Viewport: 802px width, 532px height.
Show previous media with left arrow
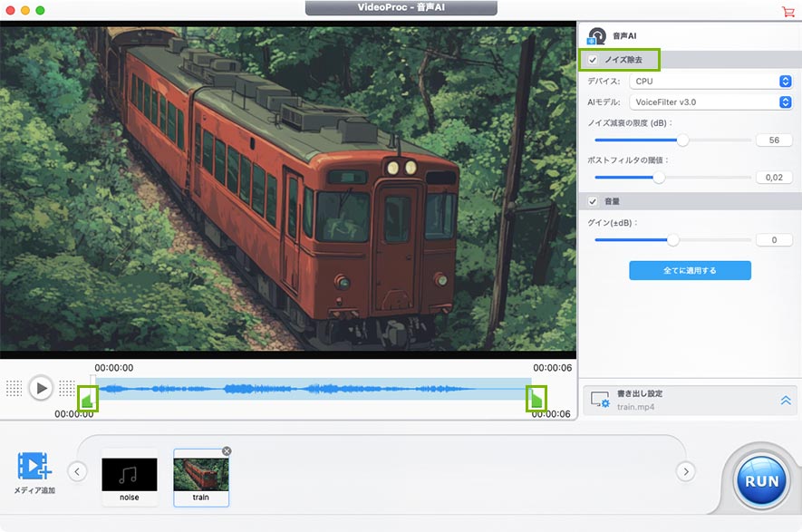pyautogui.click(x=77, y=471)
